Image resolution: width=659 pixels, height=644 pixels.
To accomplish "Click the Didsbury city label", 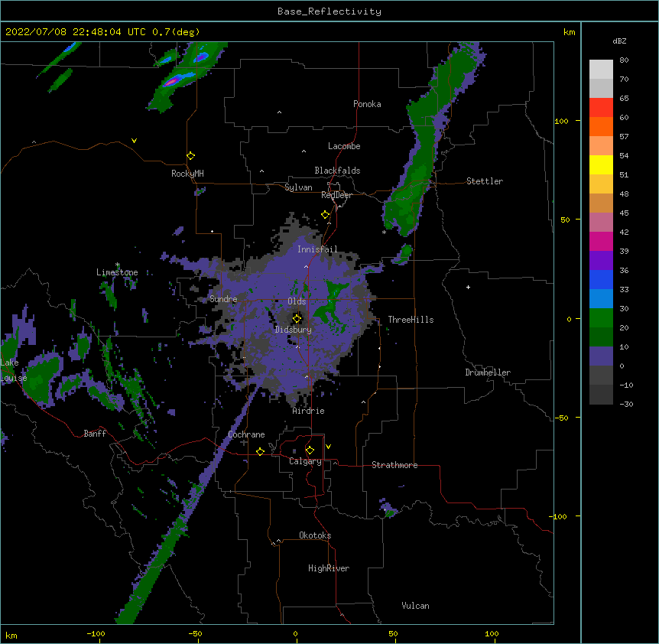I will pyautogui.click(x=293, y=330).
